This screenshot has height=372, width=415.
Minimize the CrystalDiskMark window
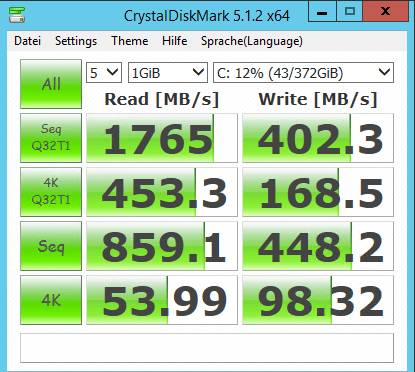click(x=322, y=12)
